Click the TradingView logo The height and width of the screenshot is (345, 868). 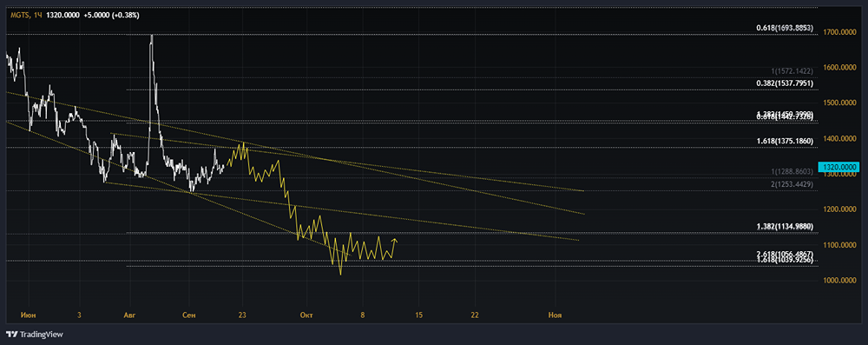tap(35, 335)
